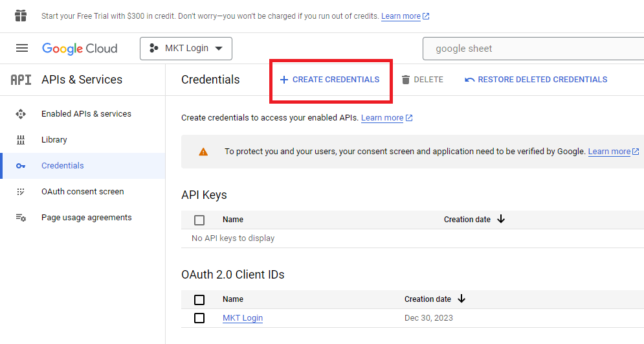Open Learn more link in free trial banner
644x344 pixels.
(x=401, y=16)
